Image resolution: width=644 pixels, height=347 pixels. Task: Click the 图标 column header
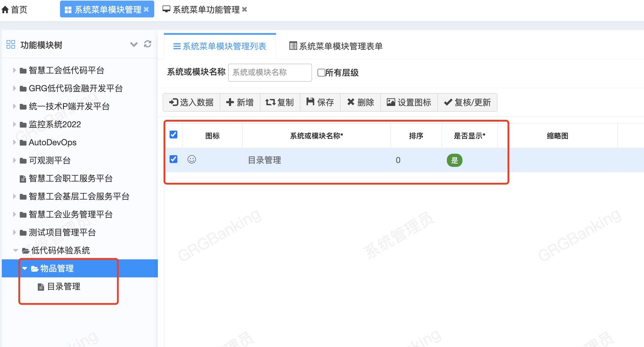tap(212, 136)
